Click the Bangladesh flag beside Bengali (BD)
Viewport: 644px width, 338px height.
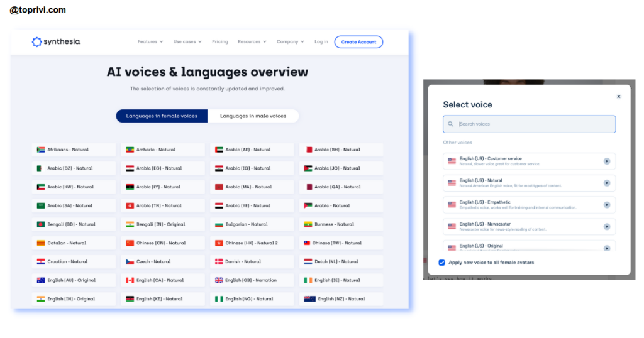[41, 224]
